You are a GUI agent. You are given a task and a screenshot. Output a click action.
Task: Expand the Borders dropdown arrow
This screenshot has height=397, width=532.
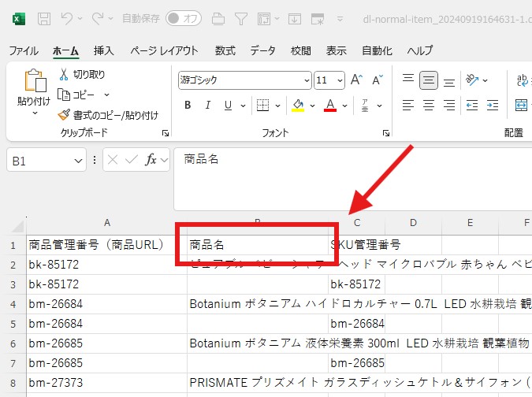click(x=277, y=106)
